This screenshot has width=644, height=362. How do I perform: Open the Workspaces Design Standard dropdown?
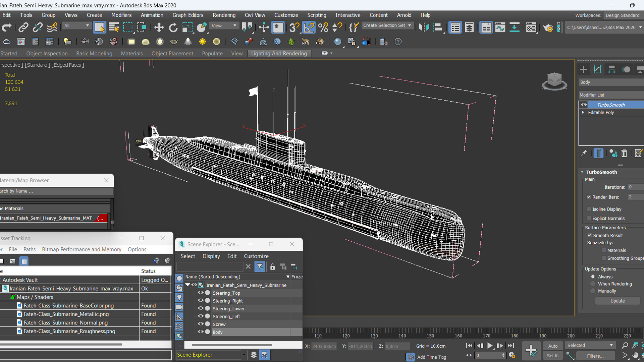click(623, 15)
